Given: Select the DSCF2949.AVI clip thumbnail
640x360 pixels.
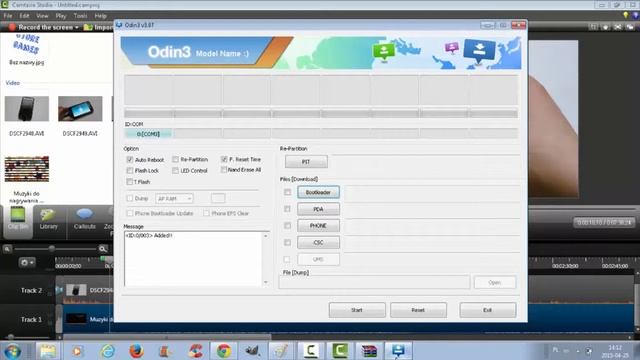Looking at the screenshot, I should point(80,109).
